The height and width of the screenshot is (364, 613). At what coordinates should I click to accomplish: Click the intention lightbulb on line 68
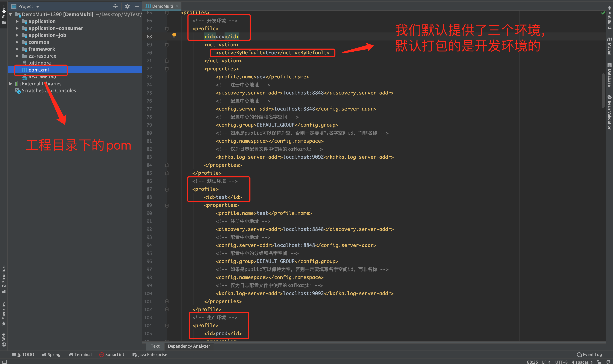tap(174, 36)
